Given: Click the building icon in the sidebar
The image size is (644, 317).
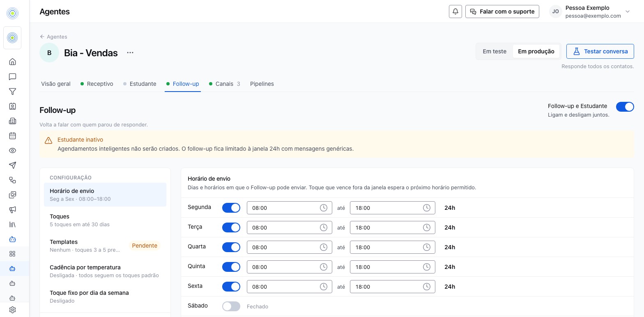Looking at the screenshot, I should point(12,121).
